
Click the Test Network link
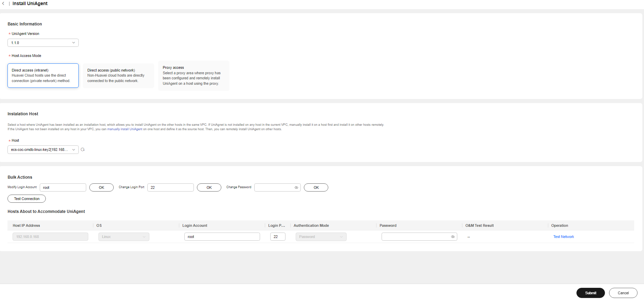pos(564,237)
